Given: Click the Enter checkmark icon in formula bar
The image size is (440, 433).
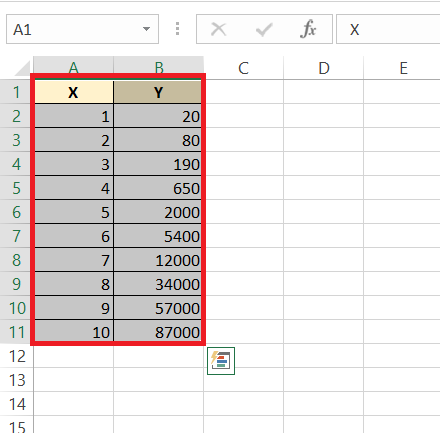Looking at the screenshot, I should tap(264, 29).
